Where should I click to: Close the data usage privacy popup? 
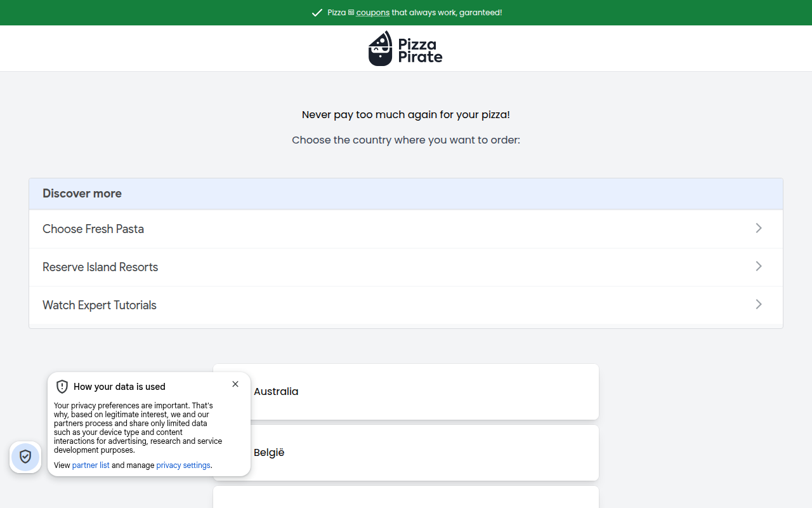click(x=235, y=384)
